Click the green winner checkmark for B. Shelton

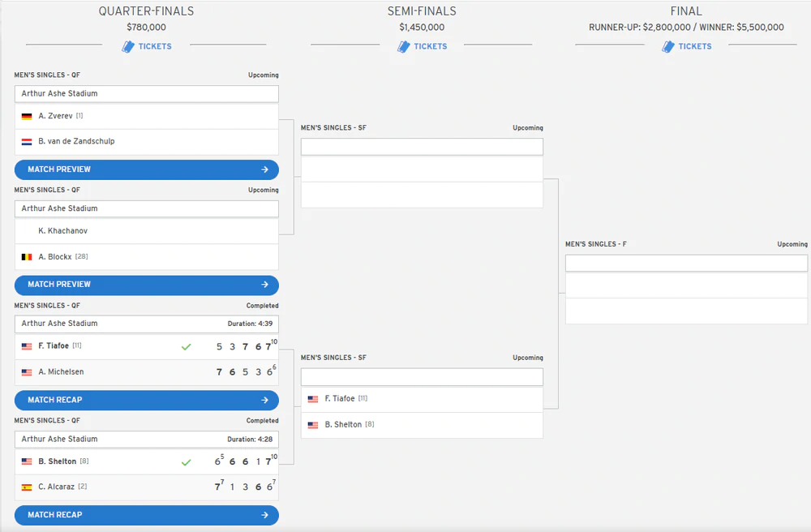(x=187, y=462)
